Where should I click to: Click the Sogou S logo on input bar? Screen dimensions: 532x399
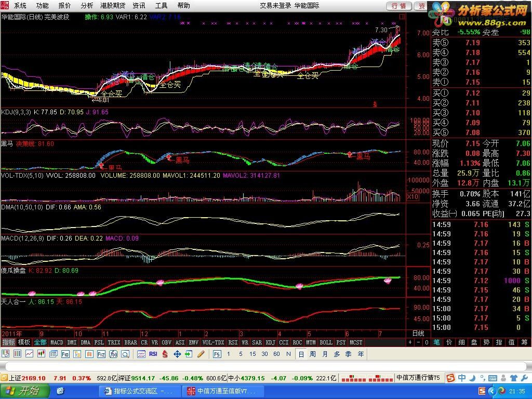tap(450, 378)
